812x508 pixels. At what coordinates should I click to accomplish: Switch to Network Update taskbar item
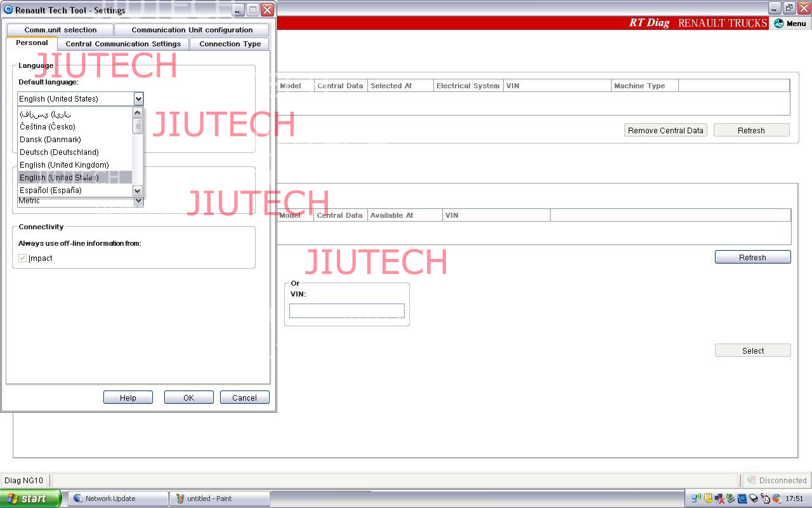point(118,498)
